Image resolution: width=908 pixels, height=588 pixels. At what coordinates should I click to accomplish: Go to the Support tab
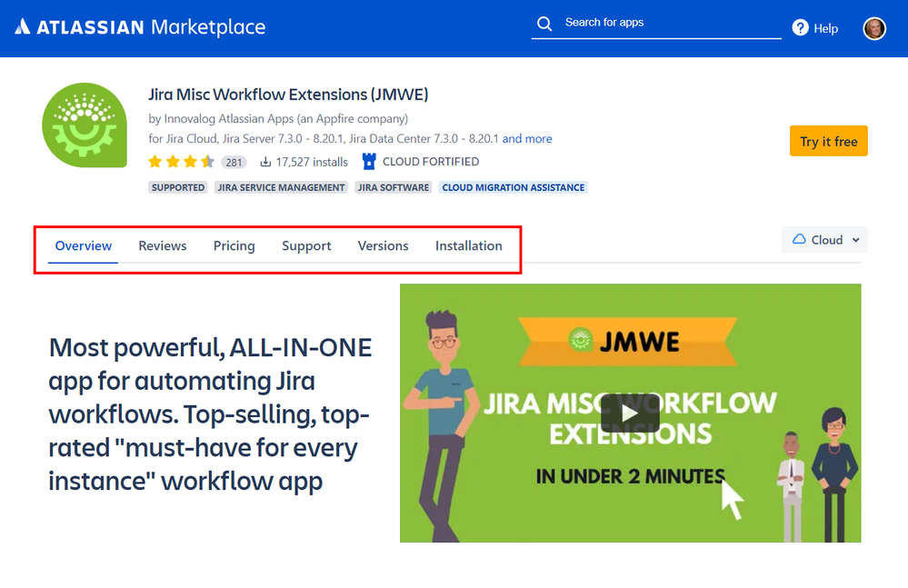(306, 246)
